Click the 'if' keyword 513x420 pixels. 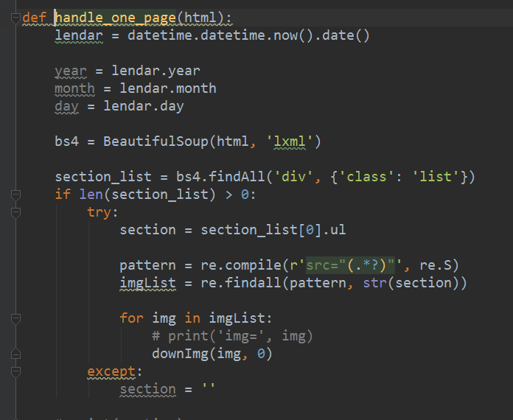tap(63, 195)
